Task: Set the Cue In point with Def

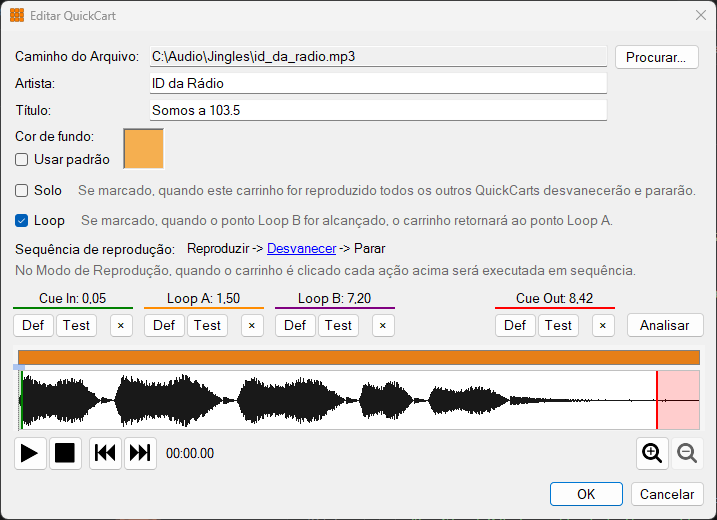Action: (33, 326)
